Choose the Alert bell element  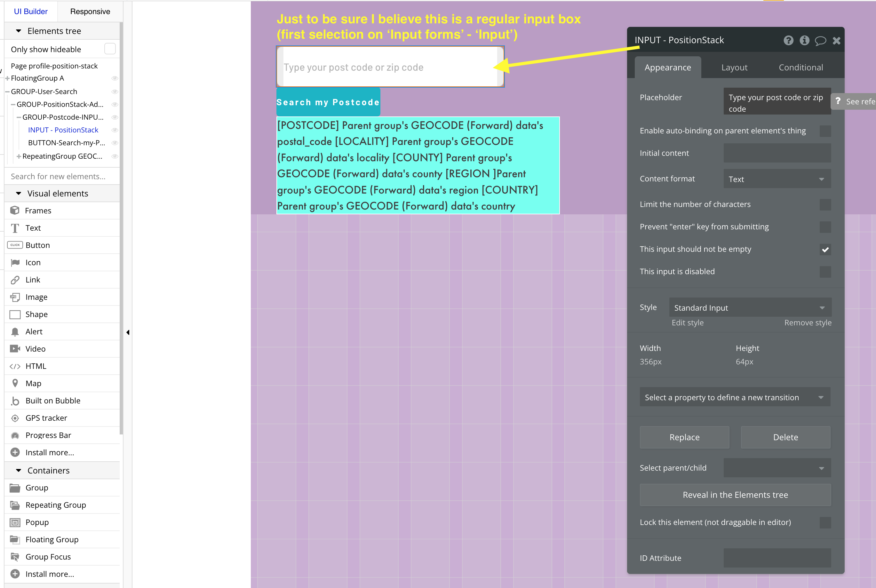(x=15, y=331)
